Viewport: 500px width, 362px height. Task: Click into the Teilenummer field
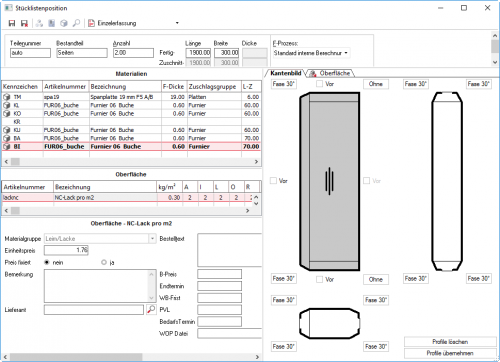tap(30, 53)
